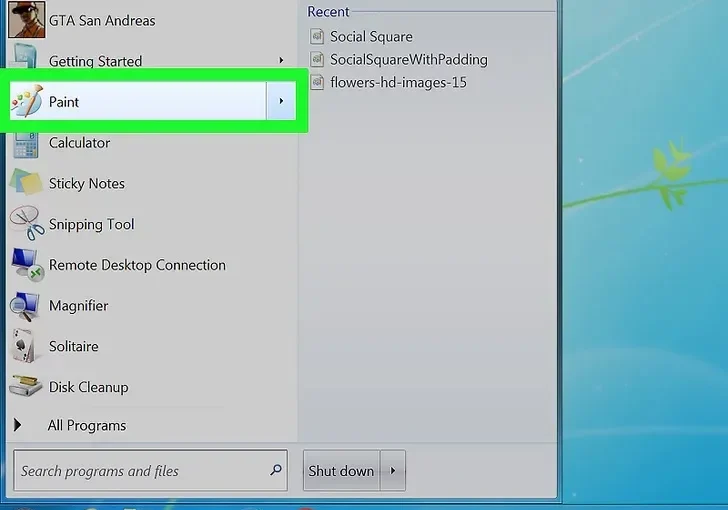Open recent file flowers-hd-images-15
Screen dimensions: 728x510
[x=398, y=82]
